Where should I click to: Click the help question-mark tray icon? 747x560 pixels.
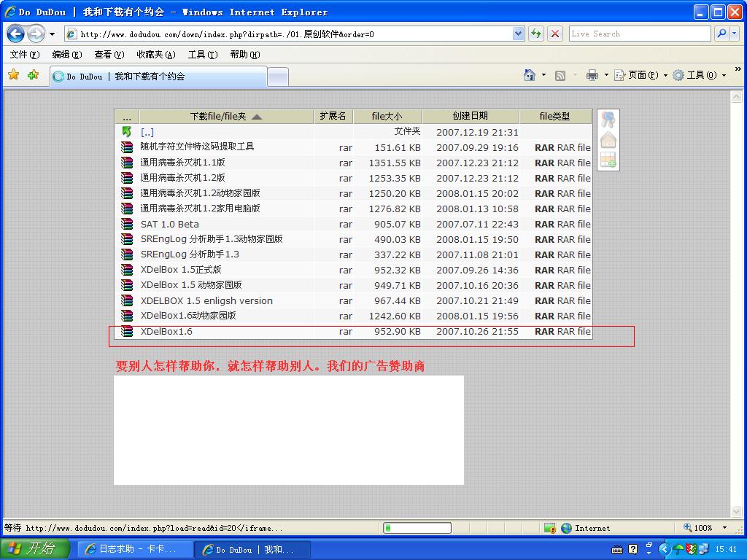[632, 549]
